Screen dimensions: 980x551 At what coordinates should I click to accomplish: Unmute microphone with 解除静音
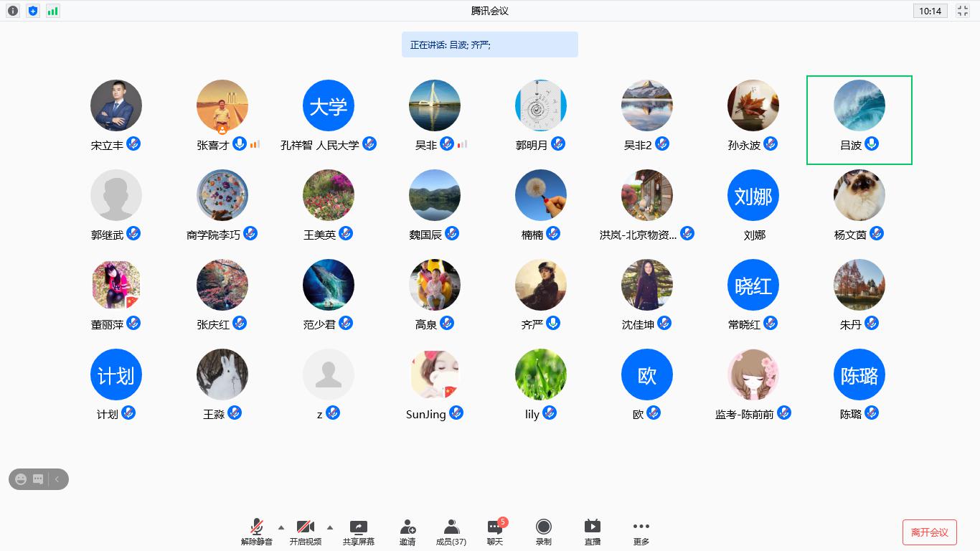256,532
